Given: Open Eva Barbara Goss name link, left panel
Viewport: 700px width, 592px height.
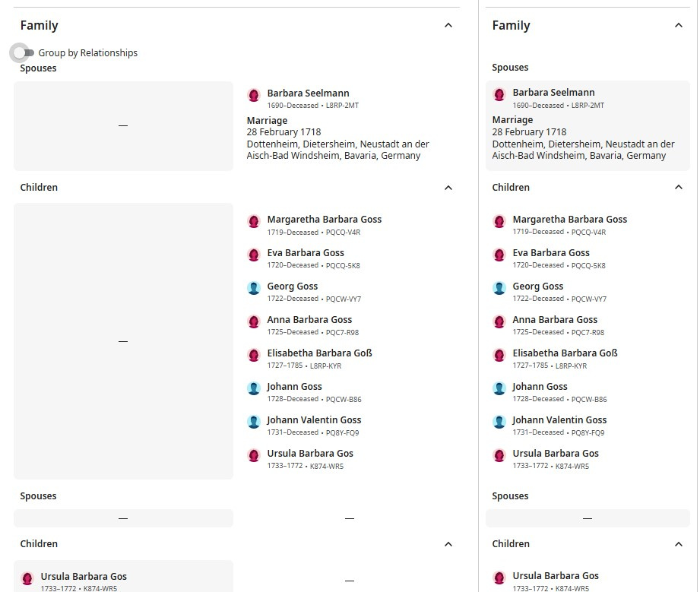Looking at the screenshot, I should [x=306, y=253].
